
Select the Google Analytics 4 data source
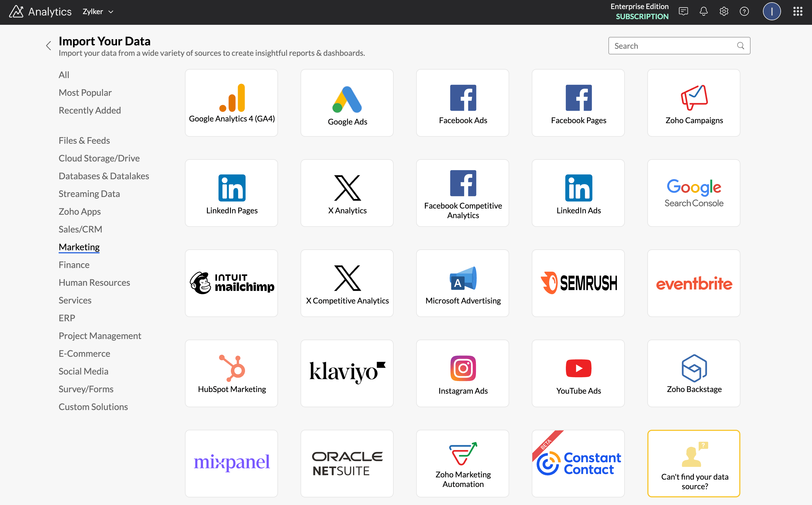[x=231, y=103]
